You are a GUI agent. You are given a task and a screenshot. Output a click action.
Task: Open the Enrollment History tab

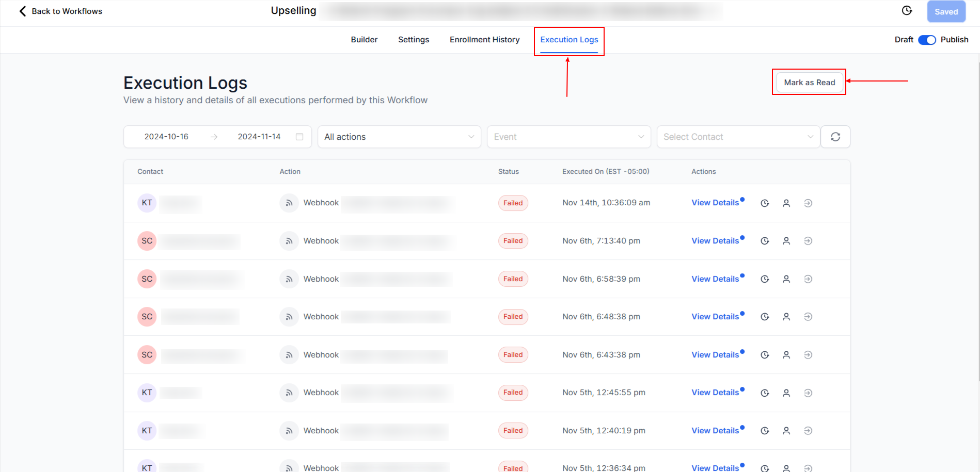pos(484,40)
